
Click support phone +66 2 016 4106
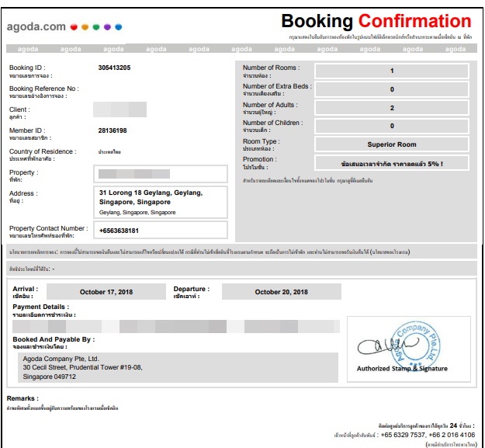(452, 435)
